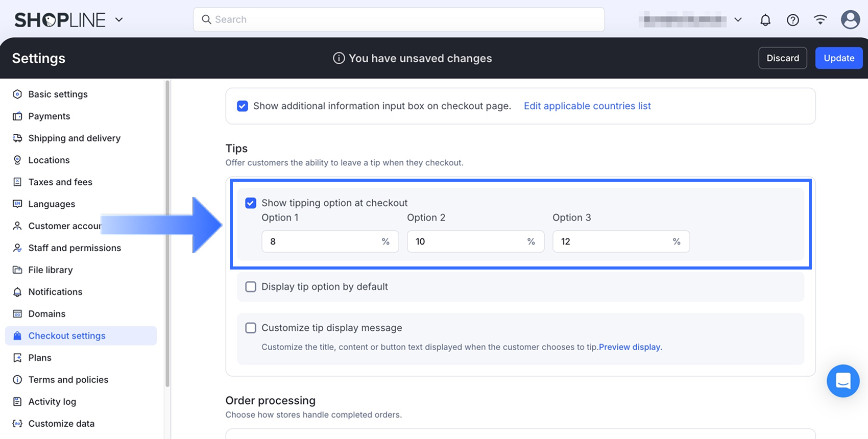Viewport: 868px width, 439px height.
Task: Open the notifications bell icon
Action: (x=765, y=20)
